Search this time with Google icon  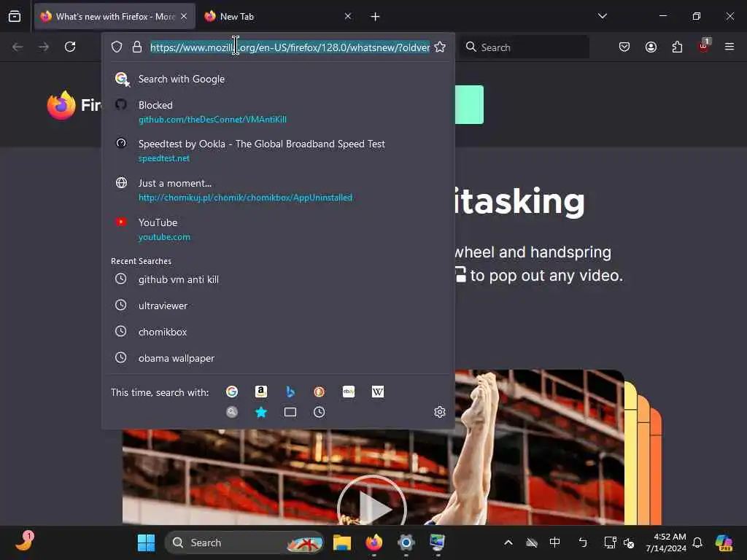pyautogui.click(x=232, y=392)
